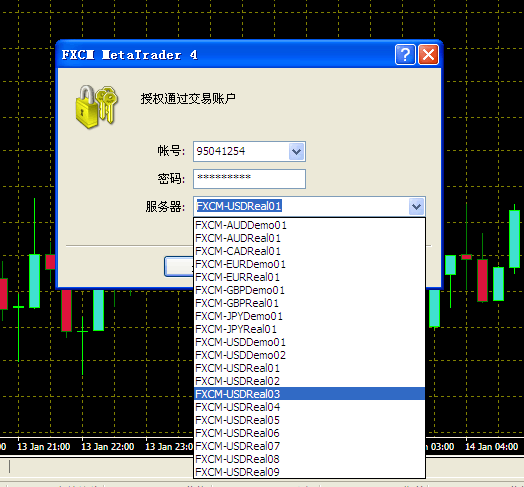Close the FXCM MetaTrader 4 dialog
524x487 pixels.
(x=428, y=54)
